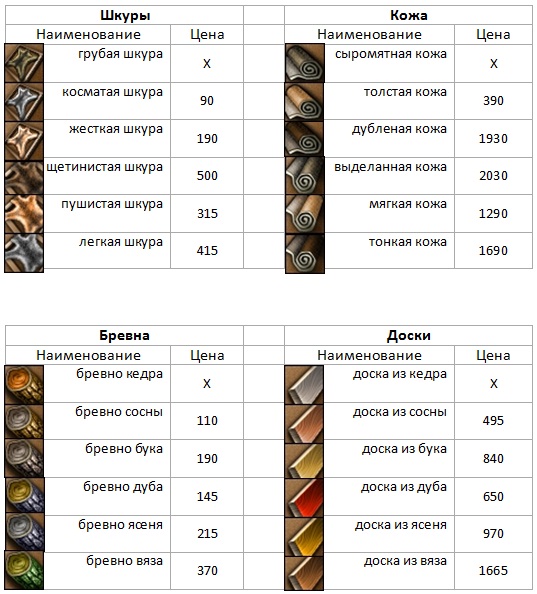537x594 pixels.
Task: Click the доска из сосны plank icon
Action: pyautogui.click(x=304, y=424)
